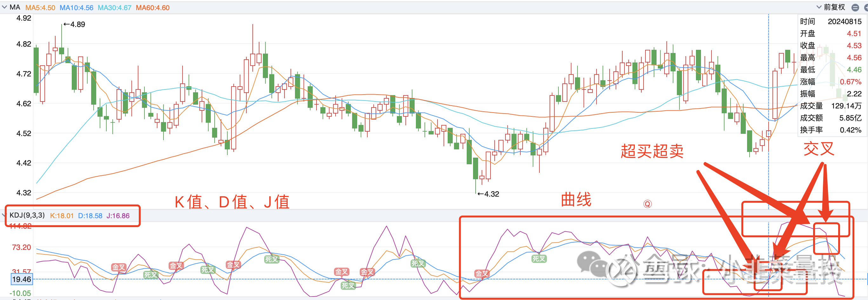Collapse the MA indicator chevron
The height and width of the screenshot is (300, 868).
[4, 7]
